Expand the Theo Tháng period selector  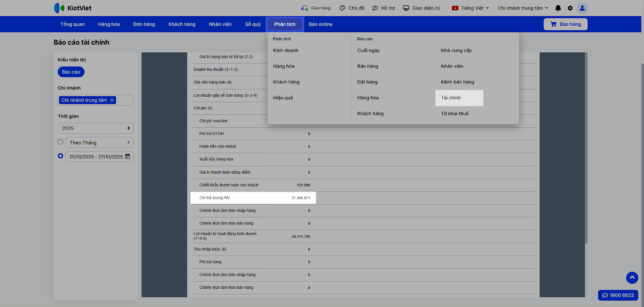pos(99,143)
